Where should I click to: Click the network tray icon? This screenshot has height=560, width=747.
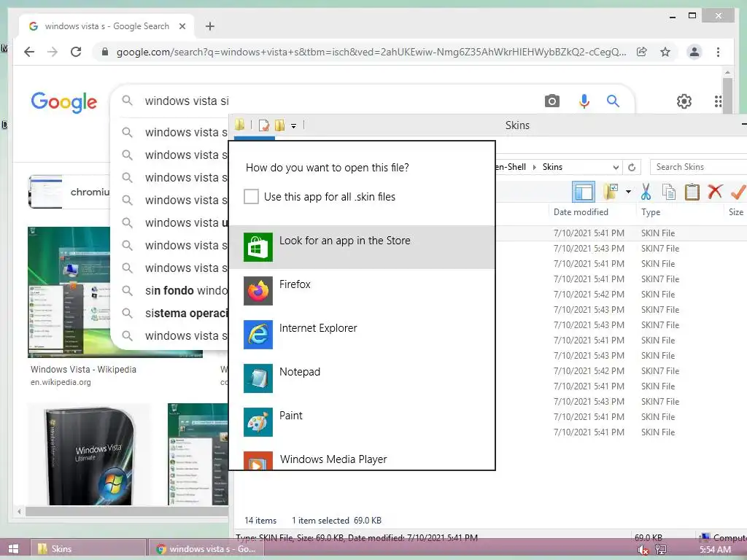[661, 550]
